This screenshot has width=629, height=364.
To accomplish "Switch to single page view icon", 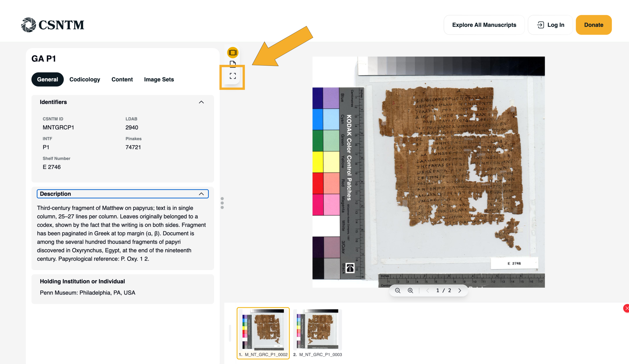I will tap(232, 64).
